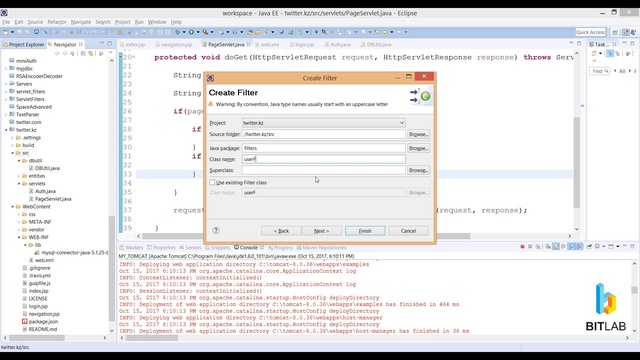Open dropdown arrow next to Run button
The width and height of the screenshot is (640, 360).
(198, 32)
